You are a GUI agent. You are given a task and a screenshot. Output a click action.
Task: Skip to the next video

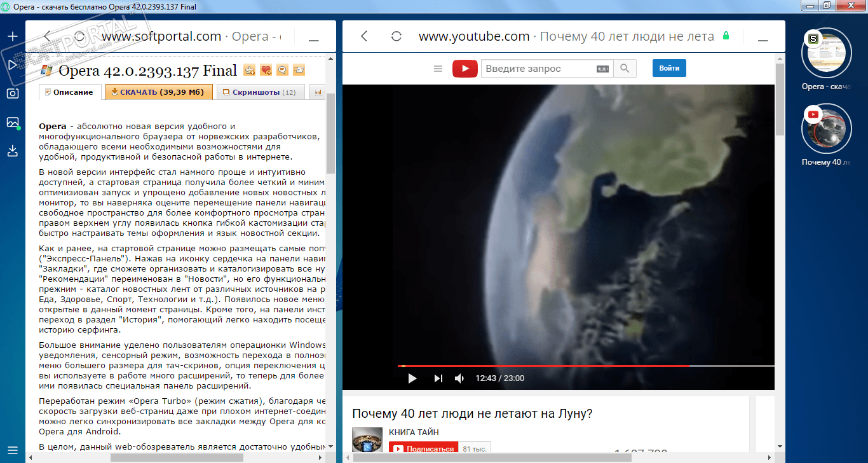(x=438, y=378)
